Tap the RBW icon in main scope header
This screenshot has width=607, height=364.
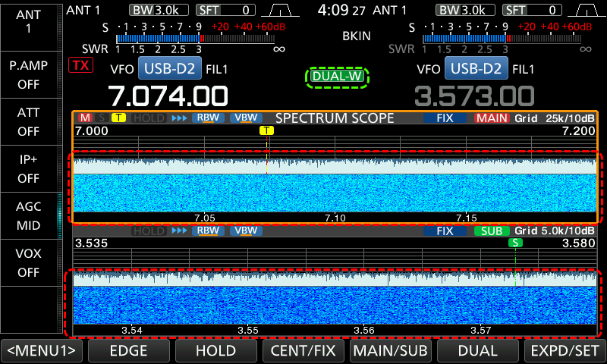(x=207, y=118)
